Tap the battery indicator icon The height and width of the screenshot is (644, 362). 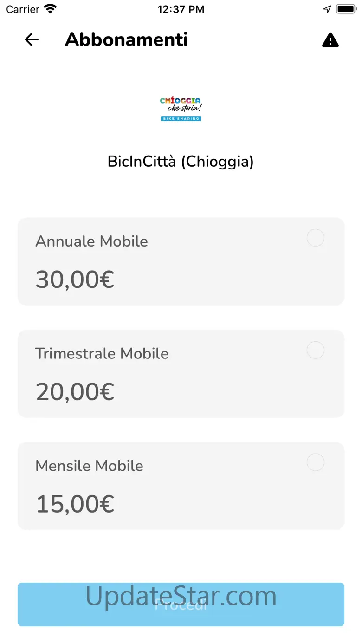coord(346,9)
